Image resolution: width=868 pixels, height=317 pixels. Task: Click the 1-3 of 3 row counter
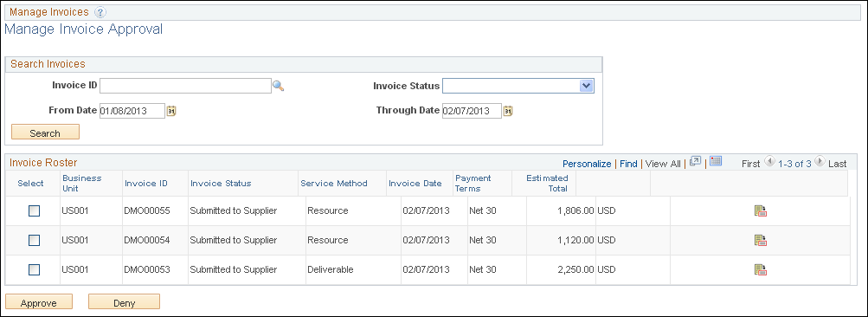point(794,164)
